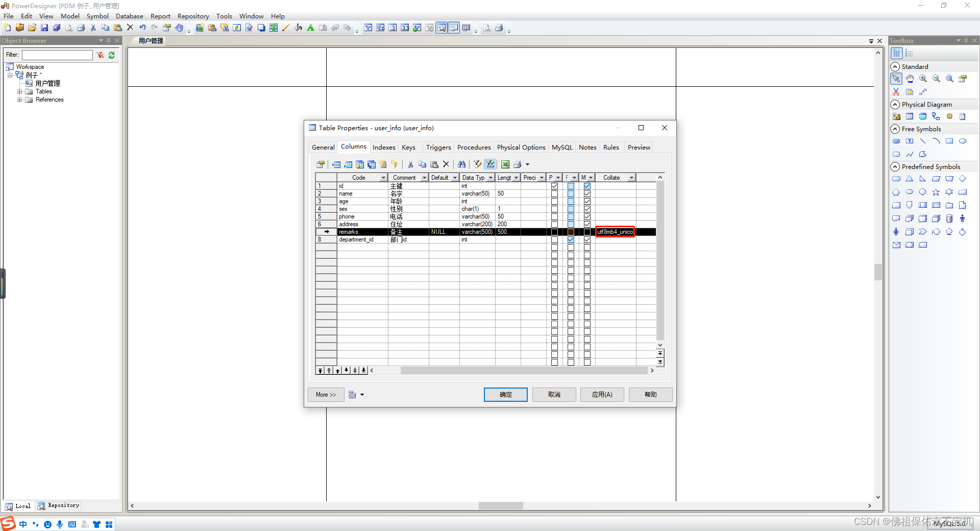Click the 应用(A) Apply button
The height and width of the screenshot is (531, 980).
pyautogui.click(x=602, y=395)
